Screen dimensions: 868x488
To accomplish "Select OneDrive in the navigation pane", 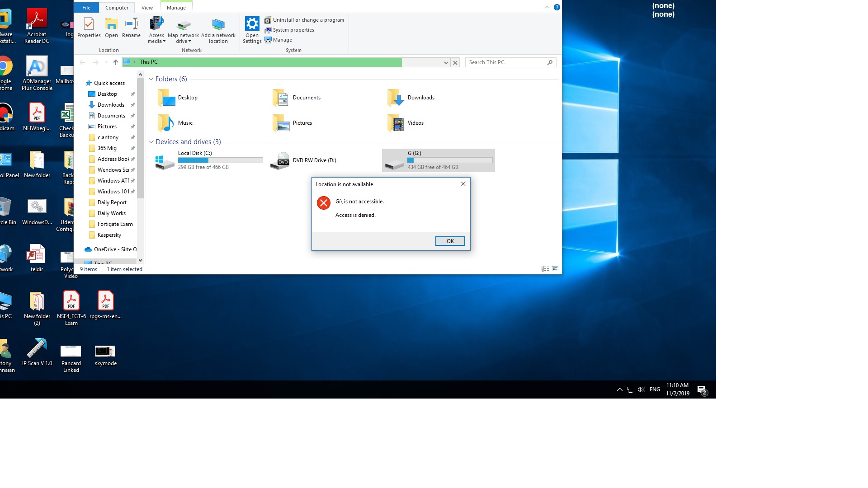I will pos(111,249).
